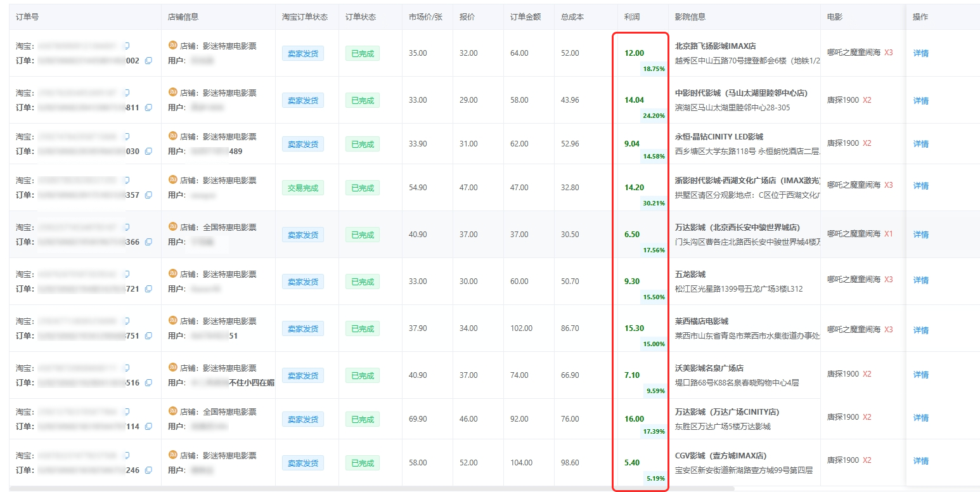
Task: Click the Taobao shop icon in order 114's row
Action: tap(172, 411)
